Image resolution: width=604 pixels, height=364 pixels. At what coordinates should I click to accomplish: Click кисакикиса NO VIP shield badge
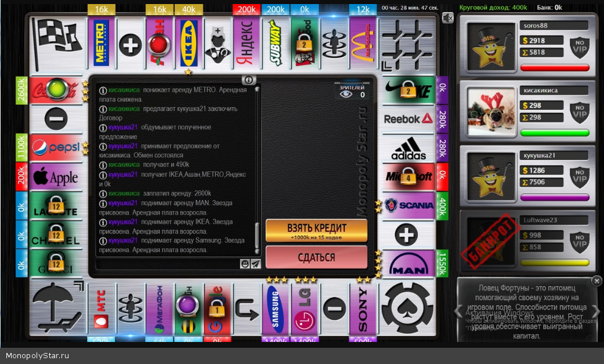point(580,112)
